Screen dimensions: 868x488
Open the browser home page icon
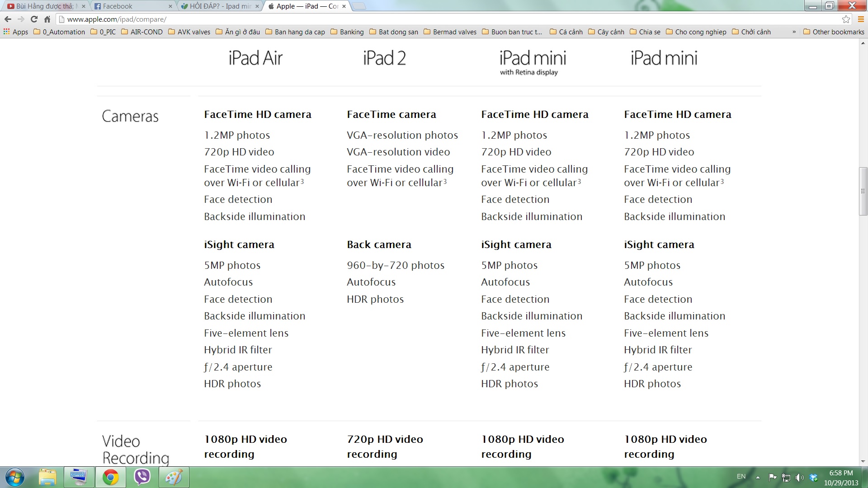47,19
